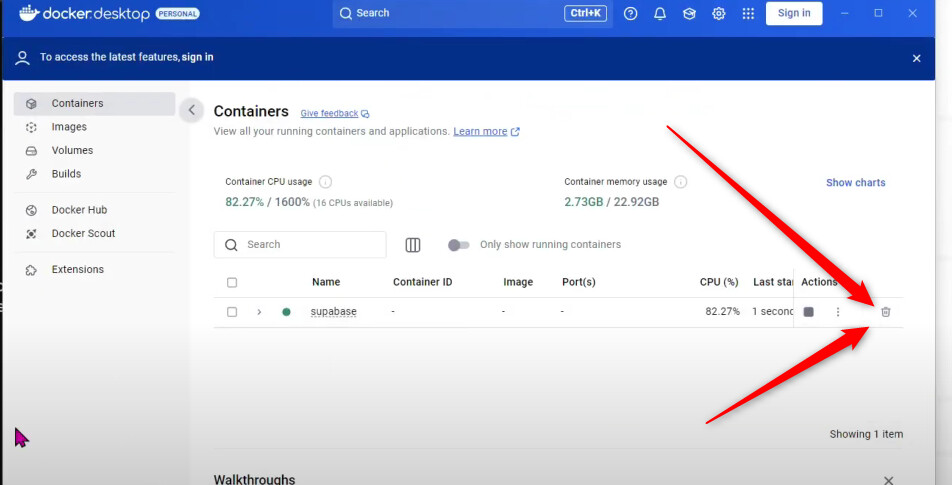Open the supabase row three-dot actions menu
Viewport: 952px width, 485px height.
[x=838, y=312]
